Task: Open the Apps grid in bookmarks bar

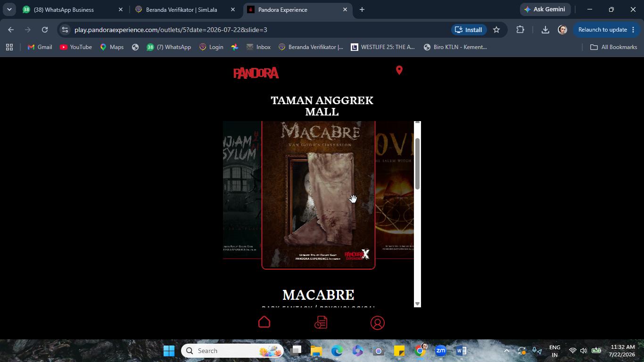Action: pos(9,47)
